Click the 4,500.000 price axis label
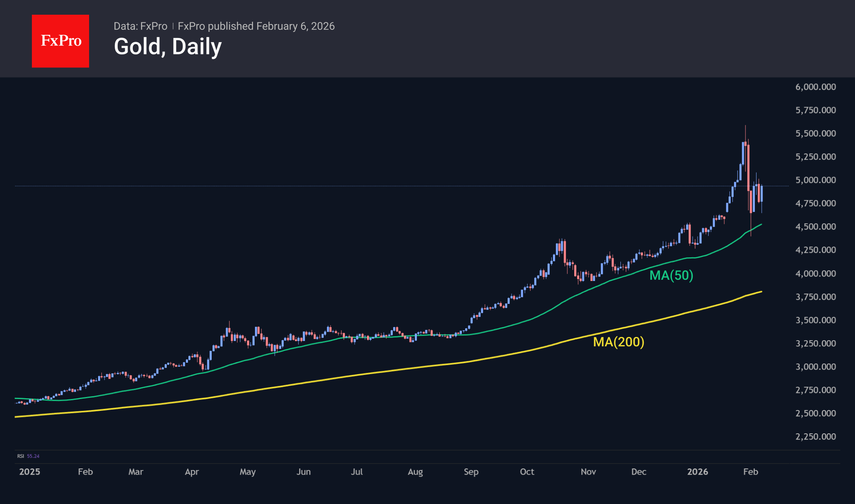Image resolution: width=855 pixels, height=504 pixels. [815, 227]
